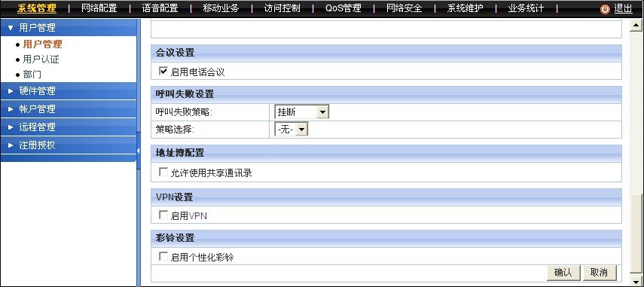Open the 语音配置 menu tab
Viewport: 644px width, 287px height.
(160, 8)
